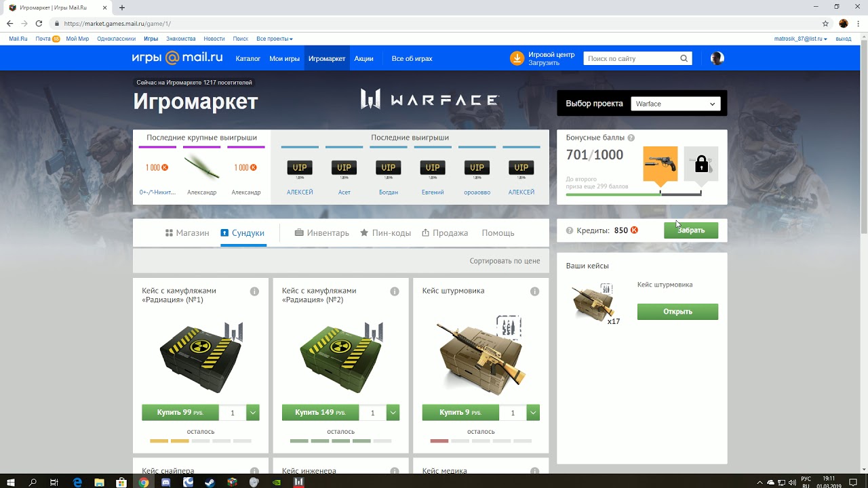Click the Александр knife prize thumbnail
Viewport: 868px width, 488px height.
(x=201, y=167)
